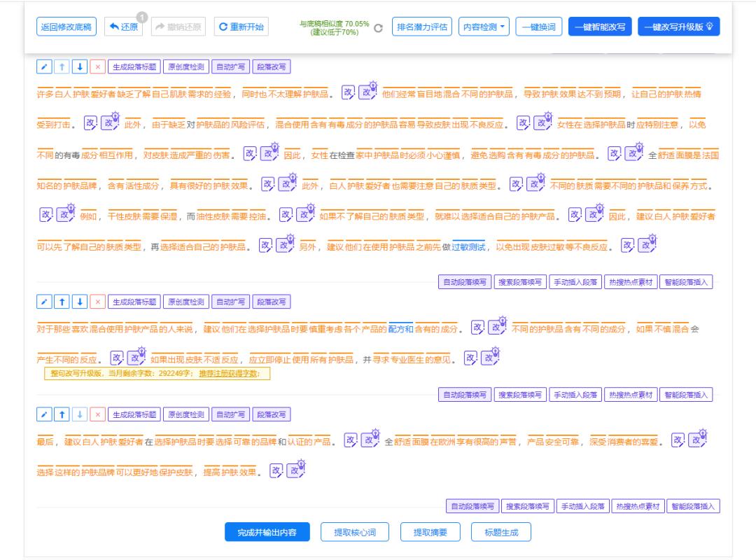This screenshot has height=560, width=756.
Task: Click the lightbulb 改 icon after 产生不同的反应。
Action: [x=136, y=356]
